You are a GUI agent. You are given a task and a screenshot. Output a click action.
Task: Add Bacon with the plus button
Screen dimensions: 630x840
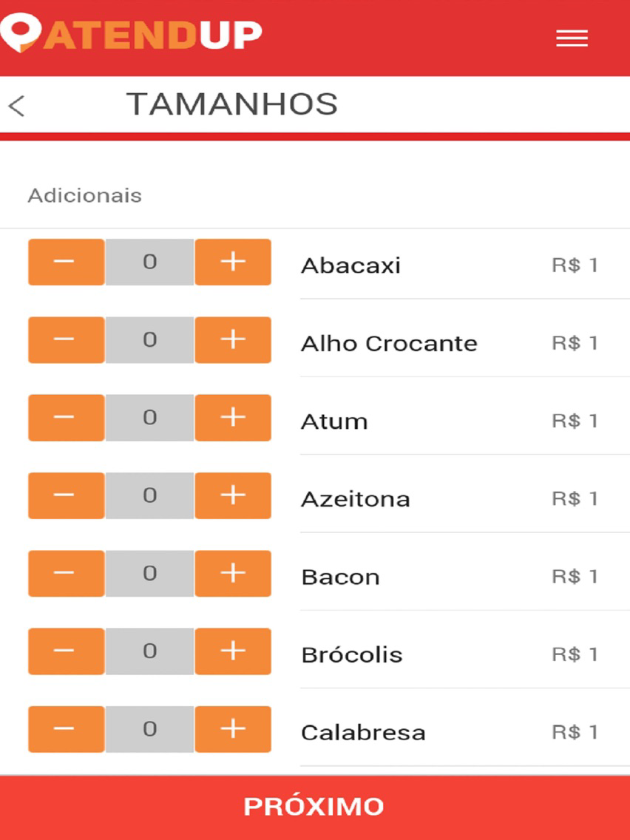[x=233, y=573]
